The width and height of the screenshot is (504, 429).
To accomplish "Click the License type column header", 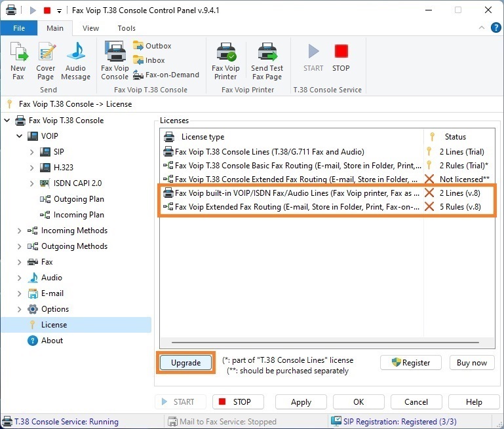I will [x=292, y=137].
